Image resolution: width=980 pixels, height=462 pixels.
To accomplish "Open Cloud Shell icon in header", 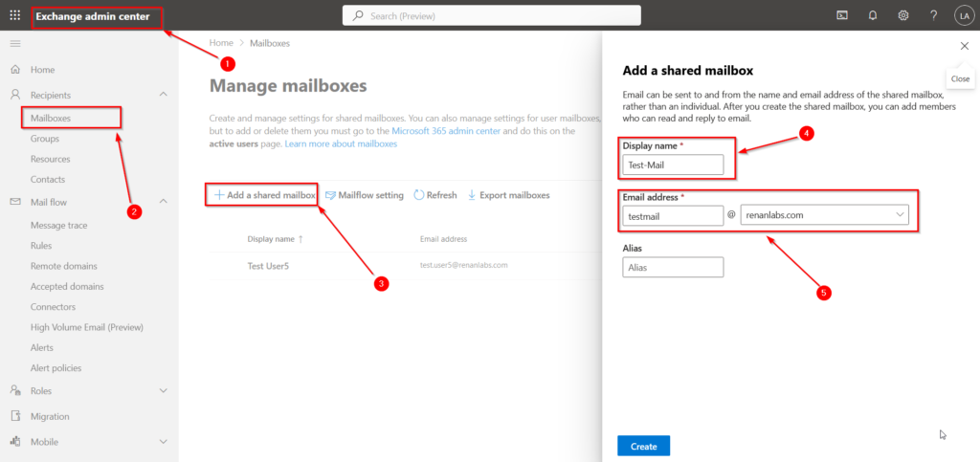I will click(x=842, y=15).
